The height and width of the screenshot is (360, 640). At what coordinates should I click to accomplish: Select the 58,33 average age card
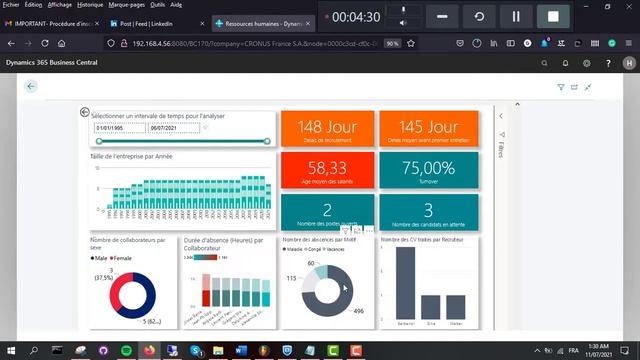pos(327,170)
